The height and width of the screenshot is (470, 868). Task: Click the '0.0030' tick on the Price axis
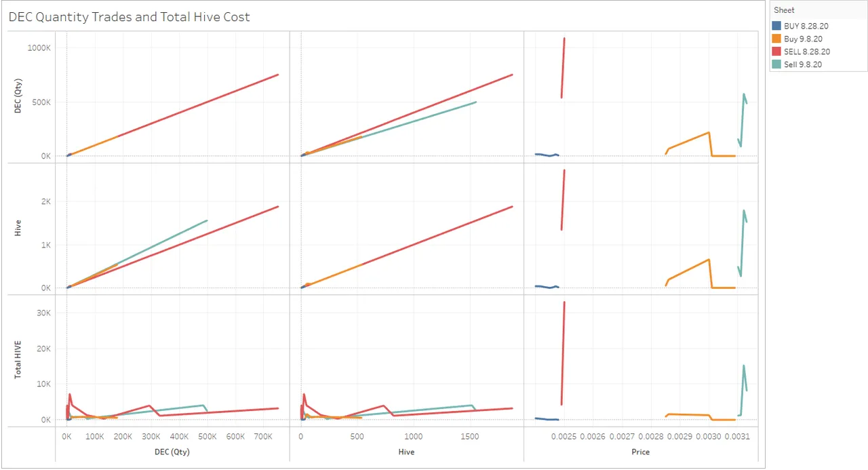(x=709, y=437)
